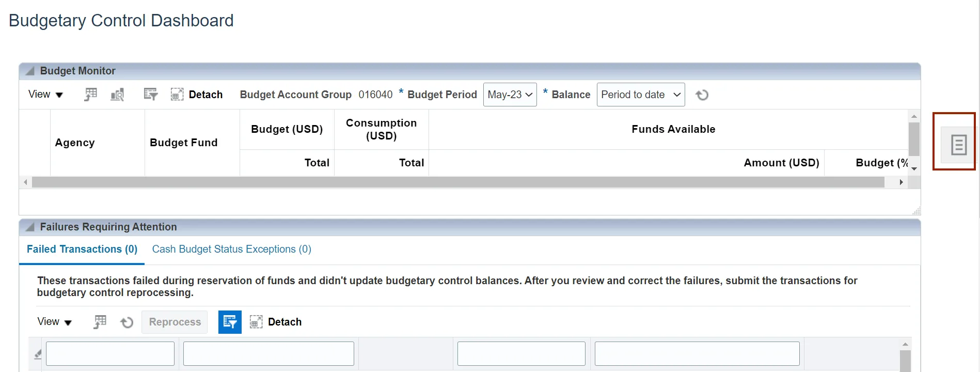Click the Funds Available column header
Viewport: 980px width, 372px height.
click(673, 129)
